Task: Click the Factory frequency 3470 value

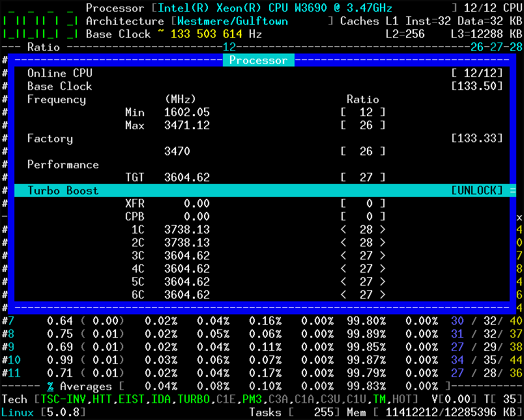Action: (x=177, y=151)
